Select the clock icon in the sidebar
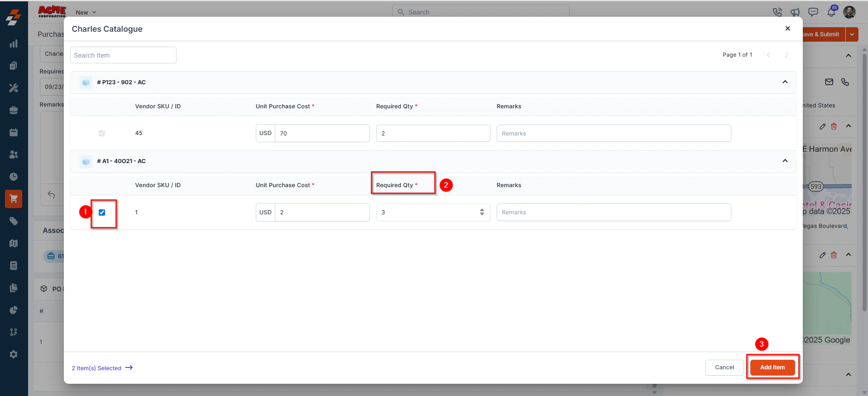Image resolution: width=868 pixels, height=396 pixels. click(14, 177)
